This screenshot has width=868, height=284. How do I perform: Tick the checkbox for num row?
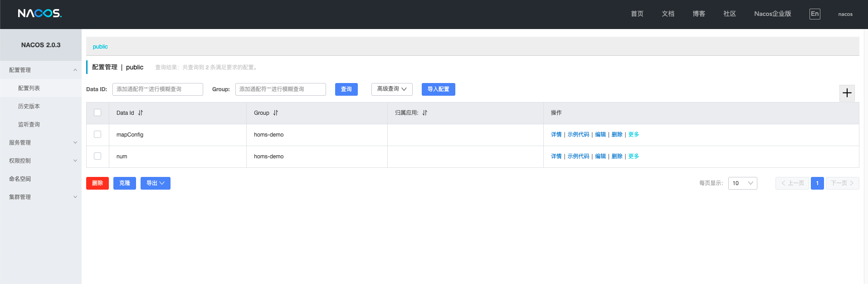tap(98, 156)
